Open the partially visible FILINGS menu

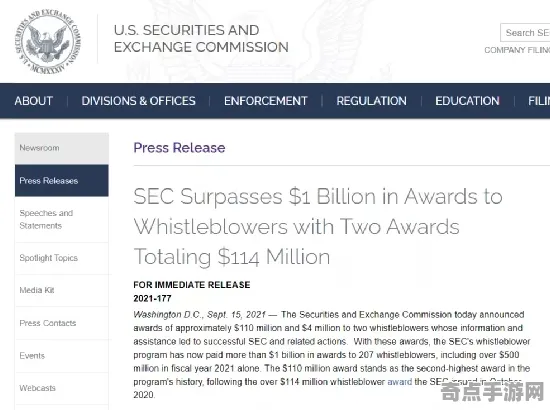(x=539, y=101)
